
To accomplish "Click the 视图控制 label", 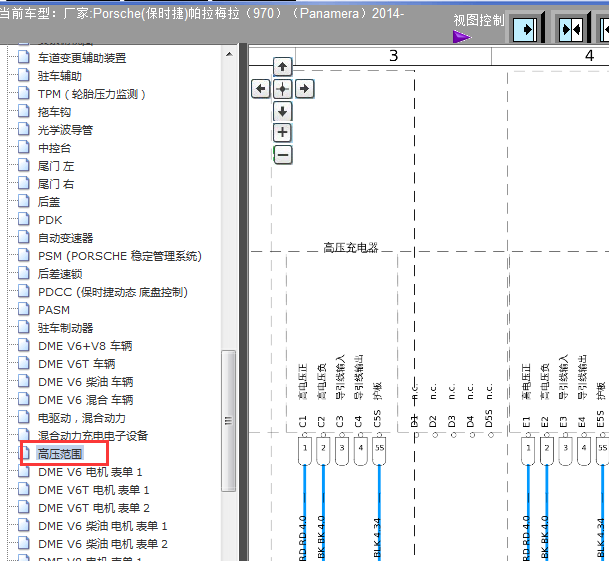I will (x=478, y=20).
